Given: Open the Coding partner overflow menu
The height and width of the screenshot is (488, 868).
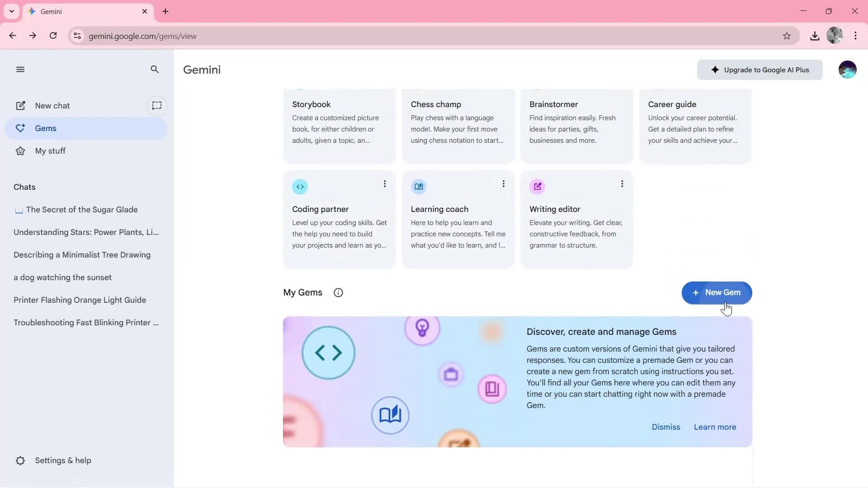Looking at the screenshot, I should click(385, 183).
